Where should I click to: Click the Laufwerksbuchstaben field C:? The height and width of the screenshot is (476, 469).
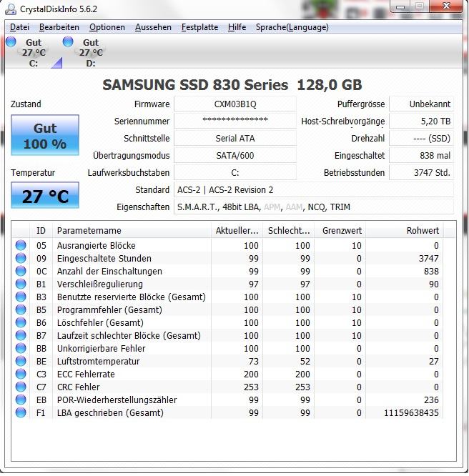pyautogui.click(x=235, y=173)
